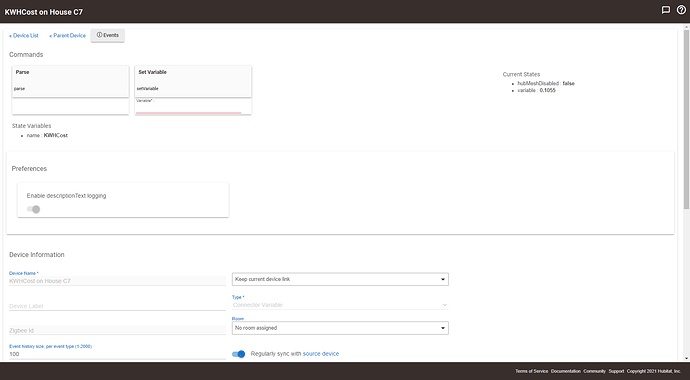Click the Device Label field
The image size is (690, 380).
tap(117, 306)
